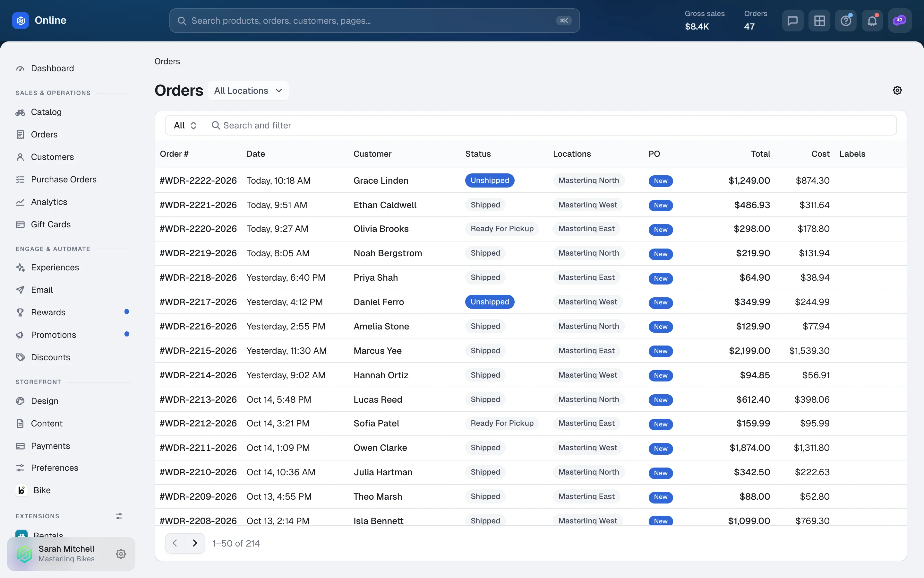
Task: Open the purple user avatar menu
Action: click(x=900, y=21)
